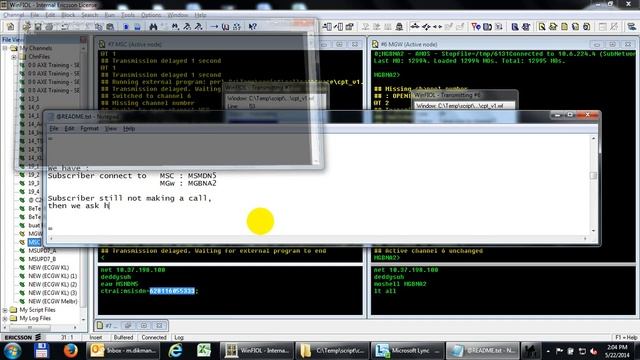Image resolution: width=640 pixels, height=360 pixels.
Task: Open Internet Explorer from the taskbar
Action: [x=176, y=351]
